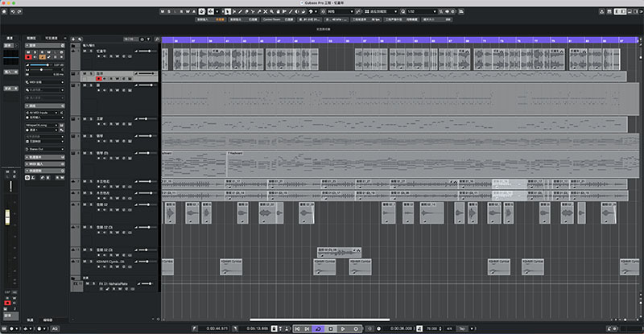Open the grid type dropdown
The height and width of the screenshot is (334, 644).
click(x=381, y=11)
